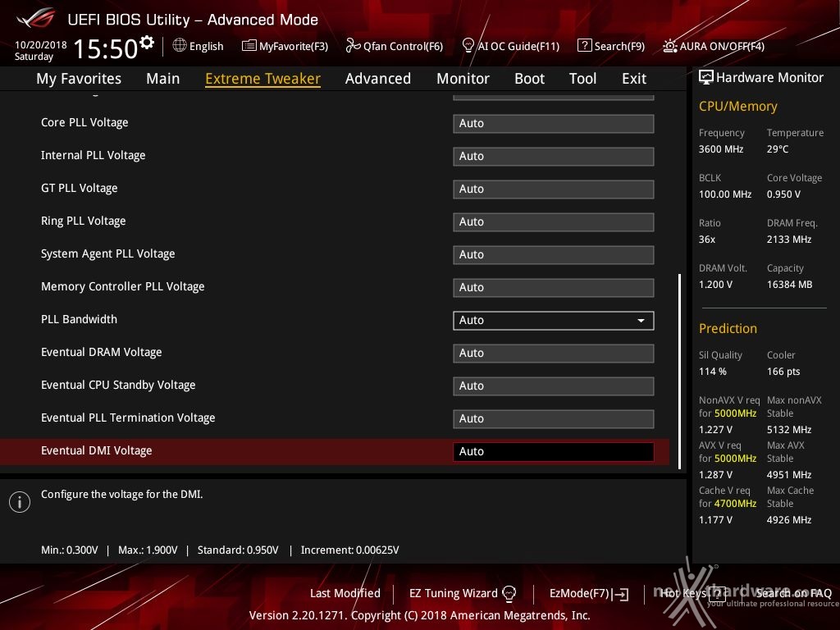Viewport: 840px width, 630px height.
Task: Open the Tool tab
Action: point(583,78)
